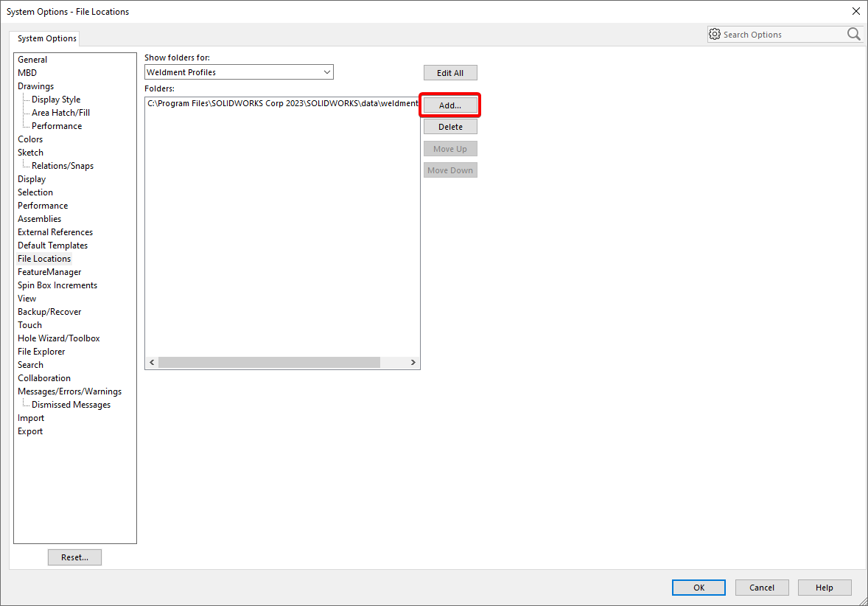
Task: Close the System Options dialog
Action: tap(855, 11)
